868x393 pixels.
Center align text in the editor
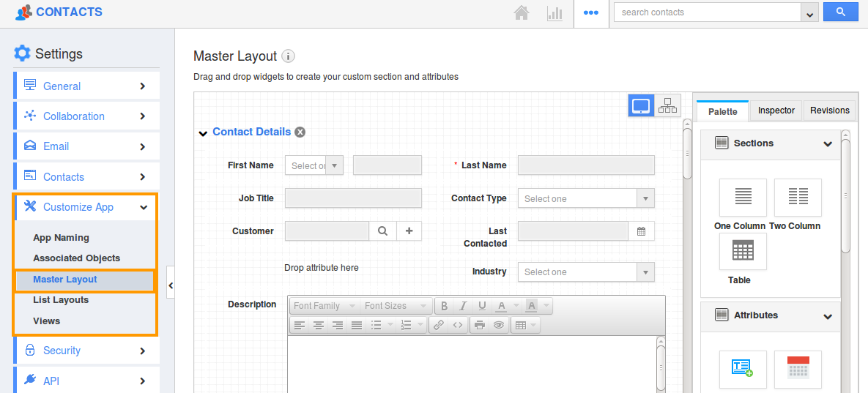tap(319, 326)
